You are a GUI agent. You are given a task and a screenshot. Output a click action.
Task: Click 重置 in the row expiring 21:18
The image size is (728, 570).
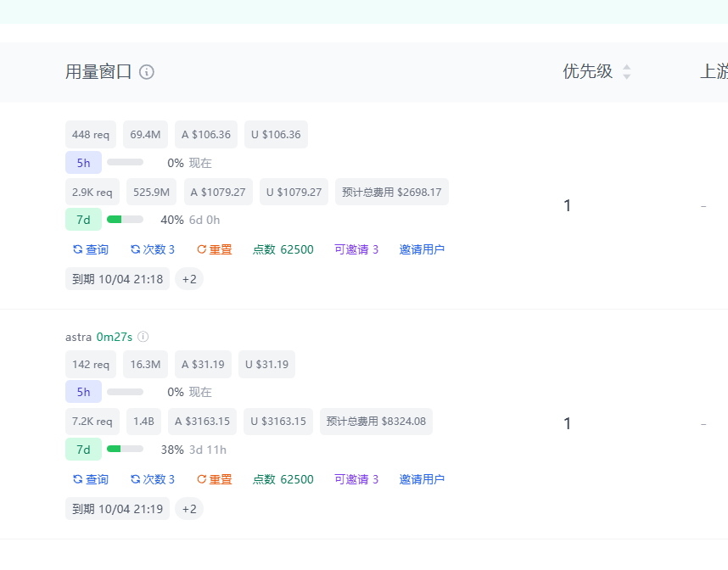[x=215, y=249]
